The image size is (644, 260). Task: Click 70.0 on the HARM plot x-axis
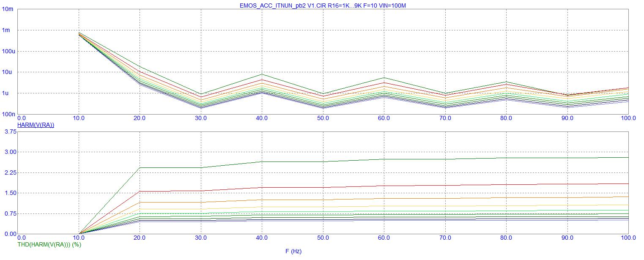point(445,118)
